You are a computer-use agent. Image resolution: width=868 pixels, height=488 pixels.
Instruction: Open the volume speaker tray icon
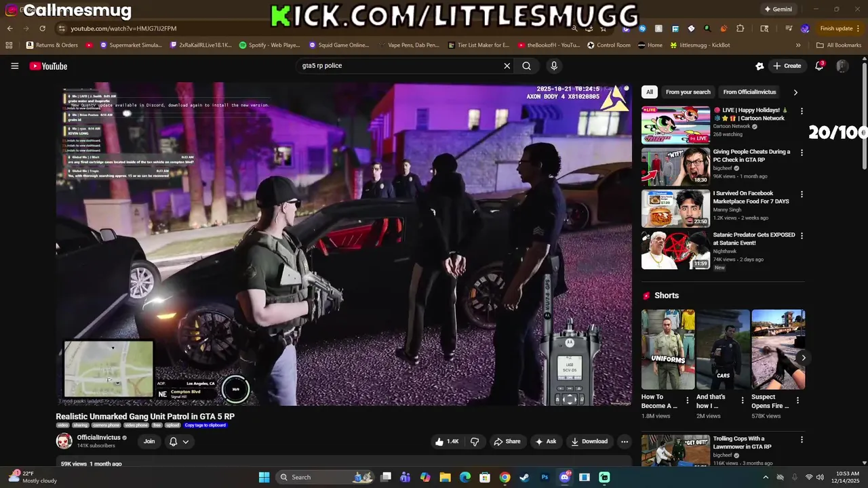click(x=821, y=477)
